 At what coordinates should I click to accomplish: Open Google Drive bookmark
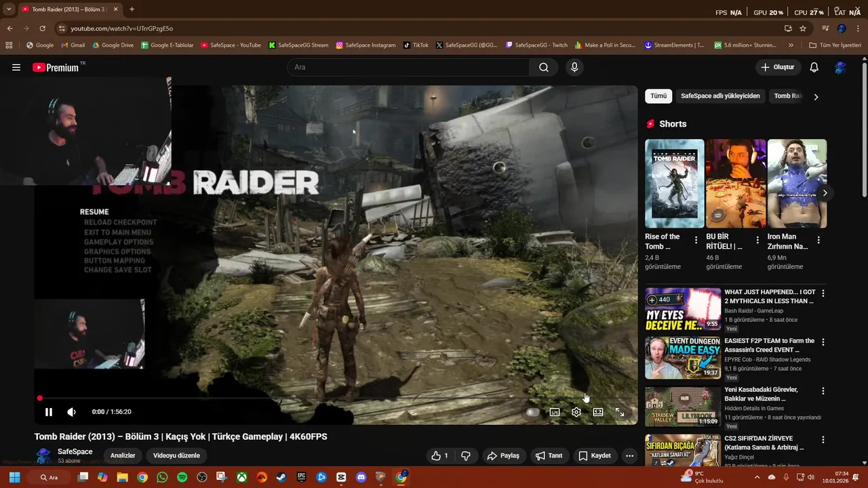[113, 45]
